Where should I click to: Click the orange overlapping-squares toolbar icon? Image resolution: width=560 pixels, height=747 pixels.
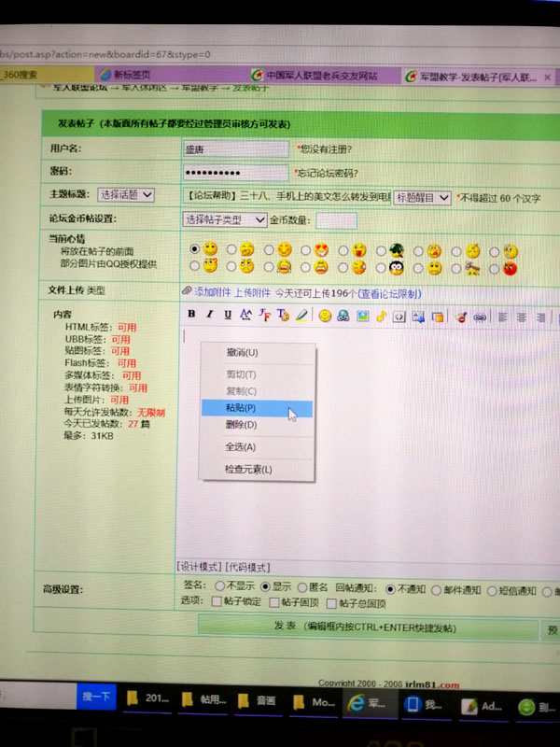[437, 317]
